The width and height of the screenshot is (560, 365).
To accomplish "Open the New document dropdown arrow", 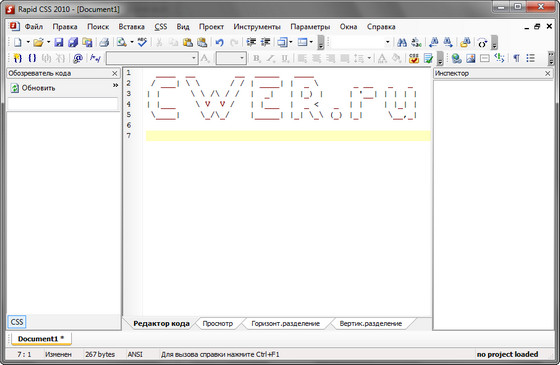I will (x=28, y=42).
